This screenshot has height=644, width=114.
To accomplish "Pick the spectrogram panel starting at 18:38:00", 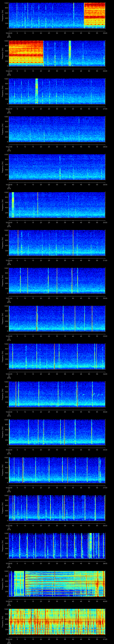I will pyautogui.click(x=57, y=546).
